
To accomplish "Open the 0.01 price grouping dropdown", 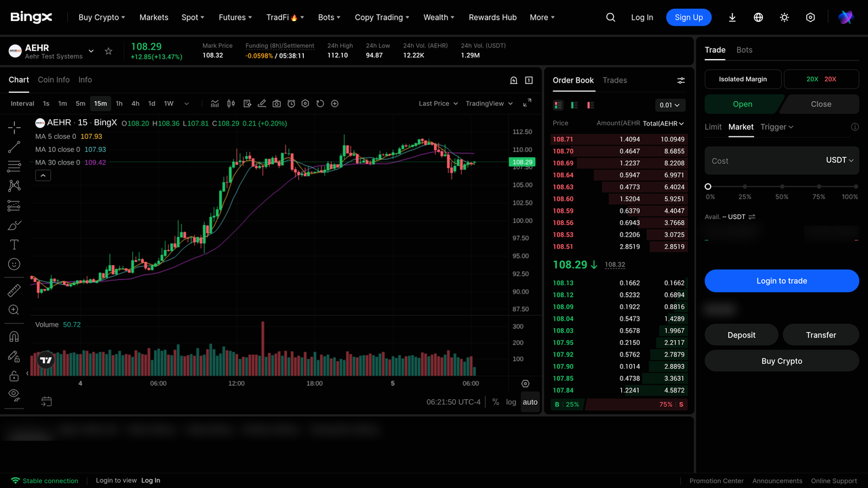I will tap(671, 105).
